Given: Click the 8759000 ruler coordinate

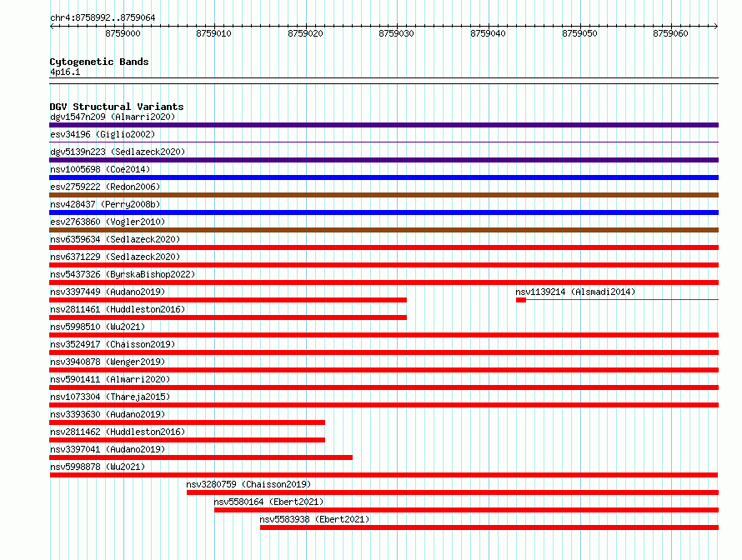Looking at the screenshot, I should click(123, 33).
